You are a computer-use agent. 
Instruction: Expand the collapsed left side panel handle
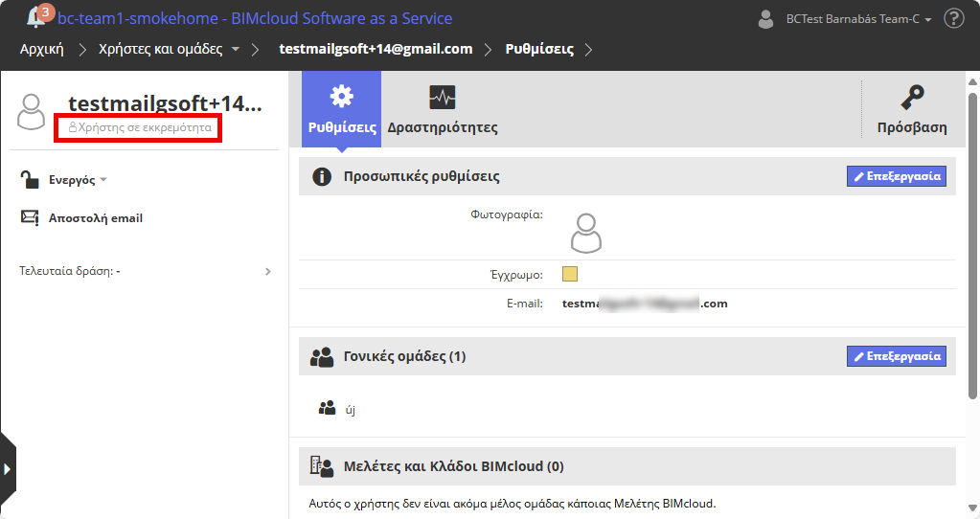pos(8,468)
